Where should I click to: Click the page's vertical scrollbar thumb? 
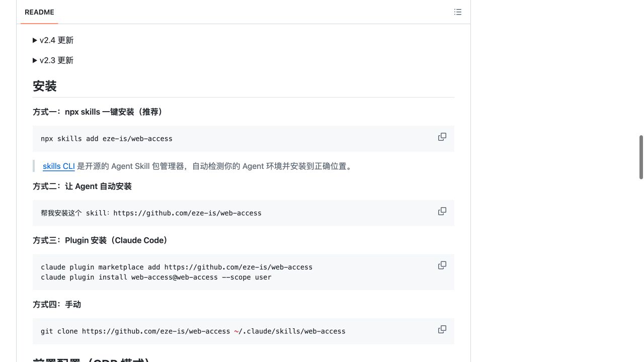(x=641, y=157)
